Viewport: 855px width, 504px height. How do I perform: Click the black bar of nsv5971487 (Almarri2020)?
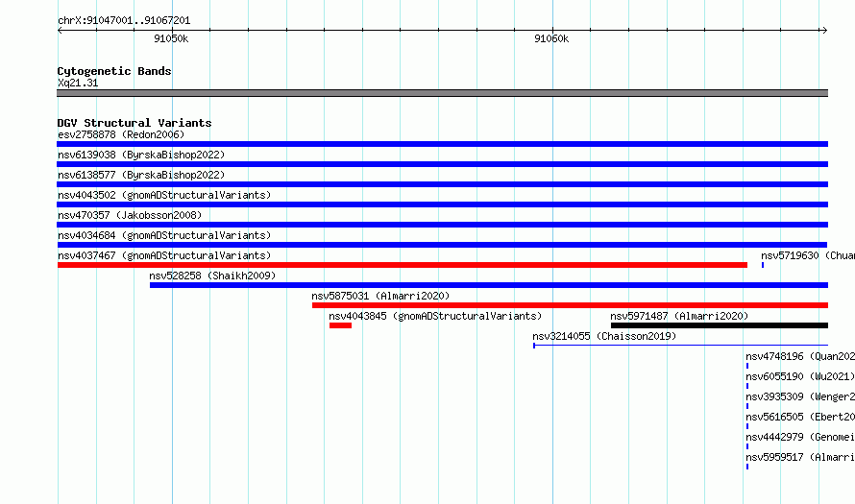point(720,325)
